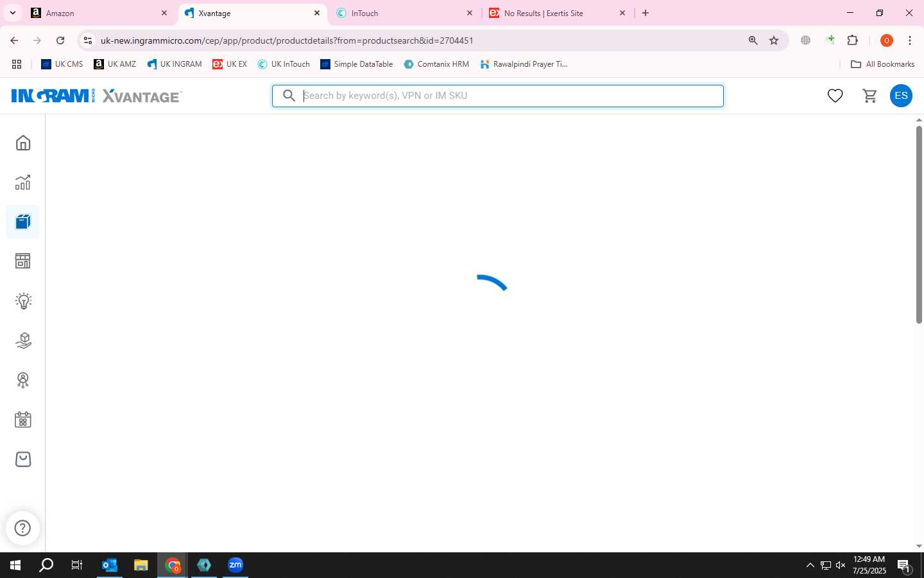Open the calendar sidebar icon
The height and width of the screenshot is (578, 924).
pyautogui.click(x=23, y=420)
